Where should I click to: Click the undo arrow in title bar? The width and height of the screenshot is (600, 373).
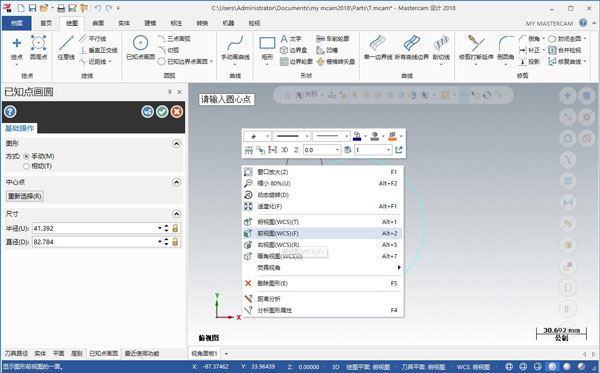98,8
